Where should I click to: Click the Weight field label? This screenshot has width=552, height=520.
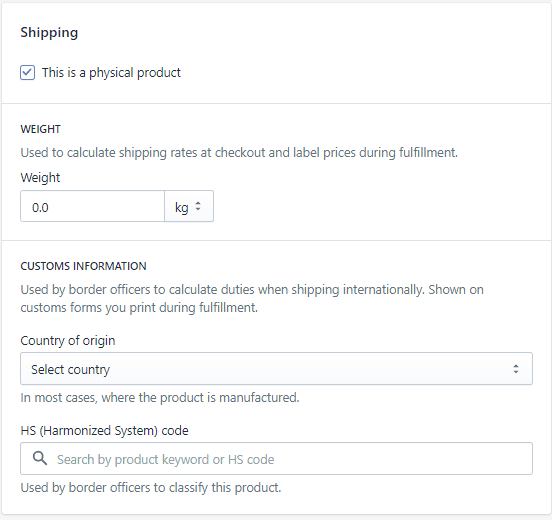point(40,178)
